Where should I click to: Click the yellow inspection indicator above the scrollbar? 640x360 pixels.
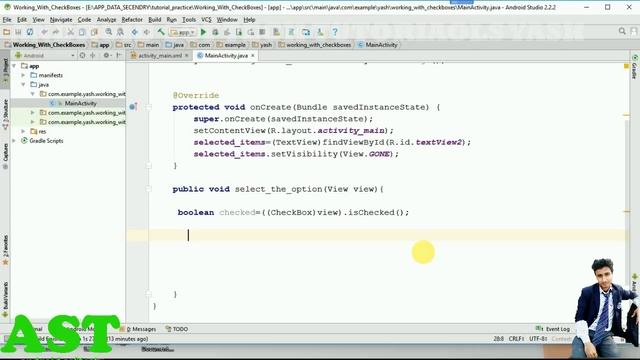[x=626, y=66]
